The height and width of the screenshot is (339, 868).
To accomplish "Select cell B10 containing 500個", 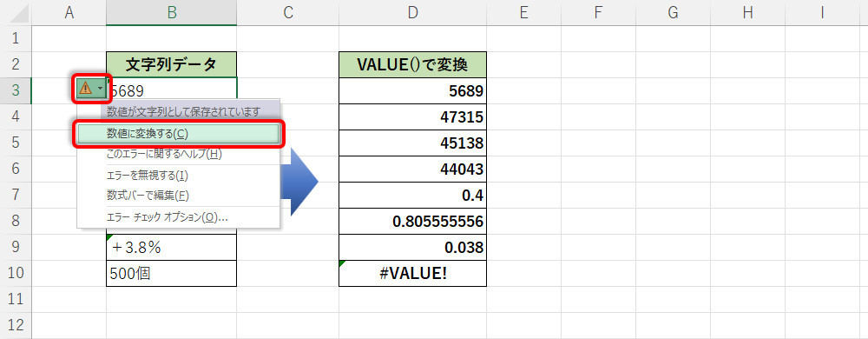I will (172, 273).
